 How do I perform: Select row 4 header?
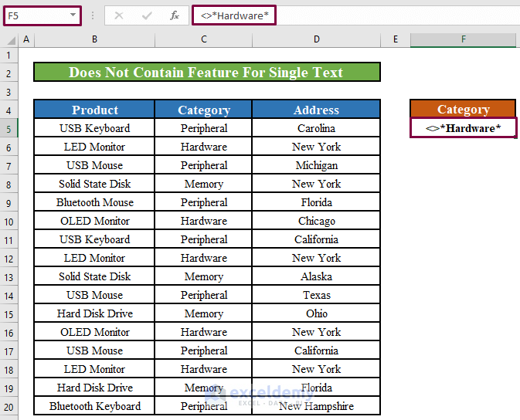[8, 110]
